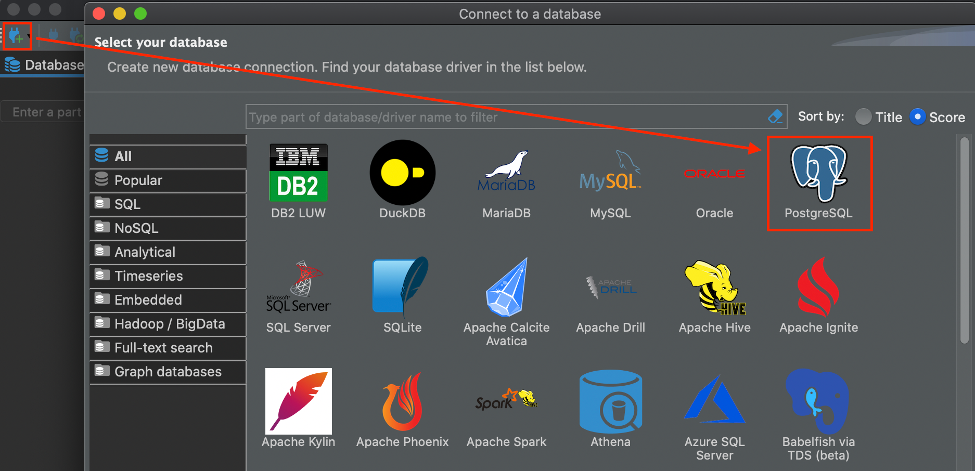Pick the Apache Ignite driver

819,286
